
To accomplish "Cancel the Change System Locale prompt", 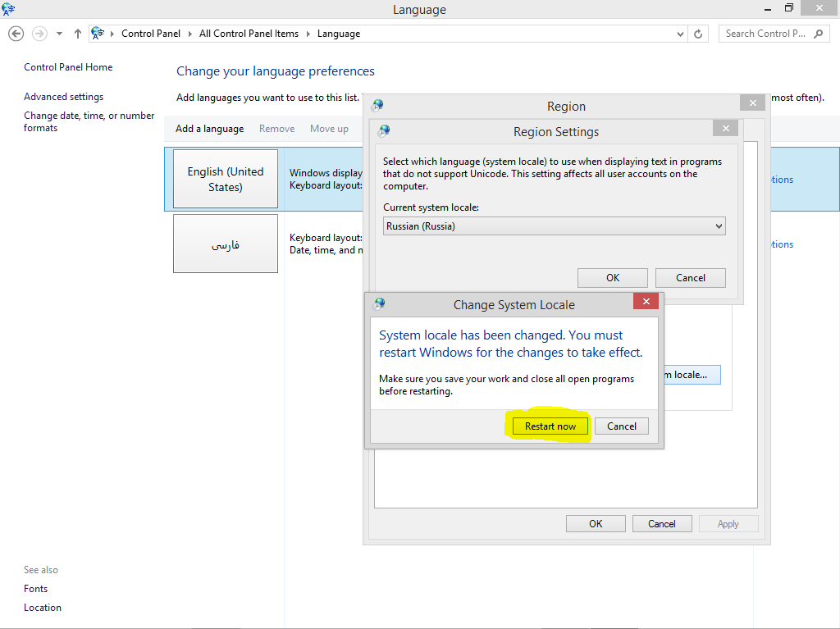I will point(621,426).
